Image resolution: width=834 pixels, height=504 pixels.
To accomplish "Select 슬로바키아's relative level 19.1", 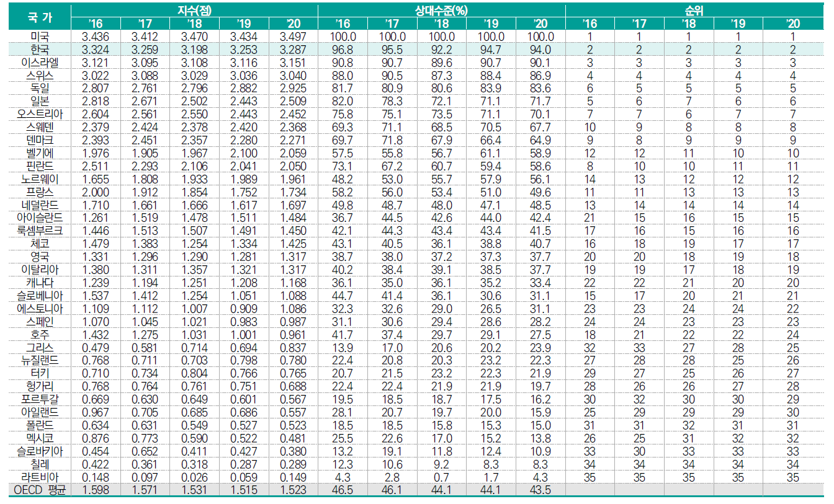I will pos(392,450).
